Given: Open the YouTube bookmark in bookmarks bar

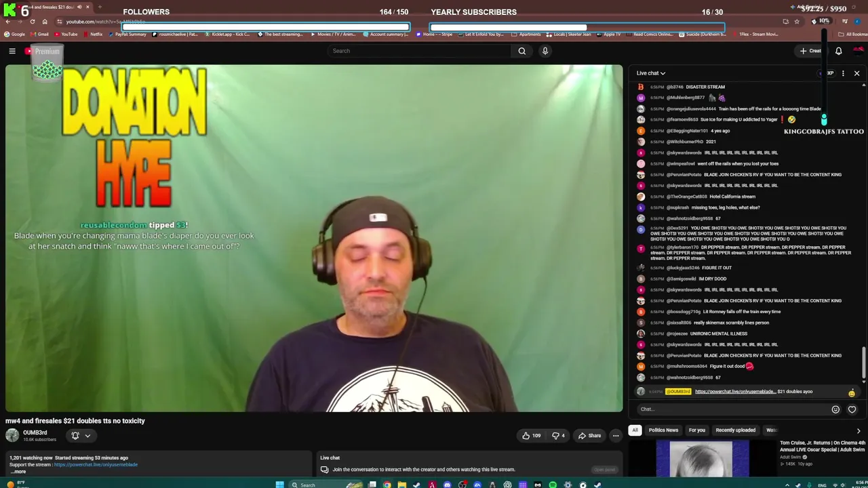Looking at the screenshot, I should tap(66, 34).
